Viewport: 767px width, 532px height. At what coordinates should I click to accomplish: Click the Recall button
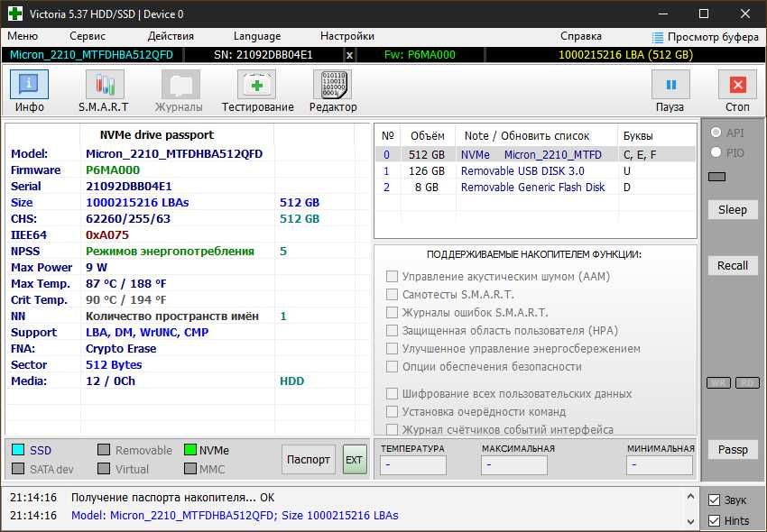(x=733, y=265)
